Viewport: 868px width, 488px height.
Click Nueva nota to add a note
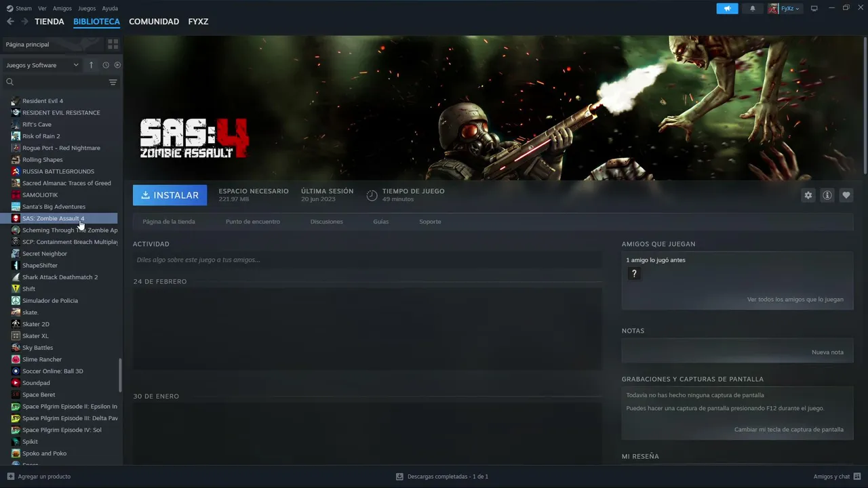point(828,352)
